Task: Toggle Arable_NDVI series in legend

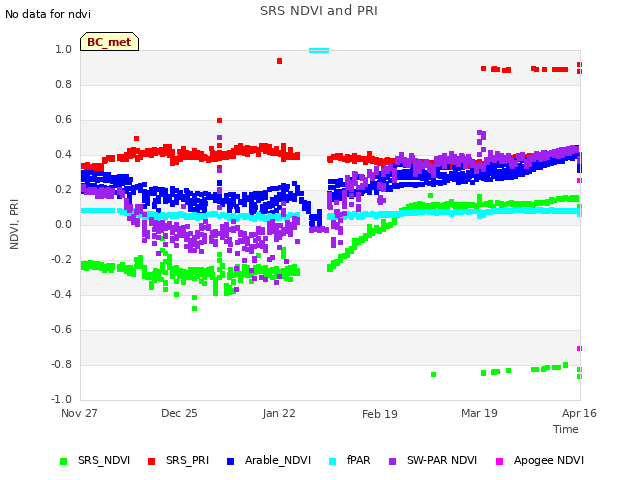Action: 269,460
